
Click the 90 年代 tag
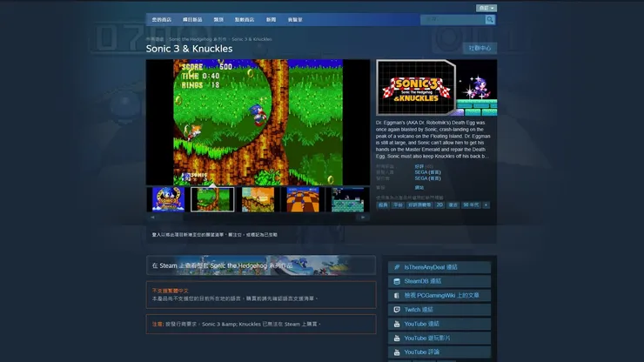point(471,205)
